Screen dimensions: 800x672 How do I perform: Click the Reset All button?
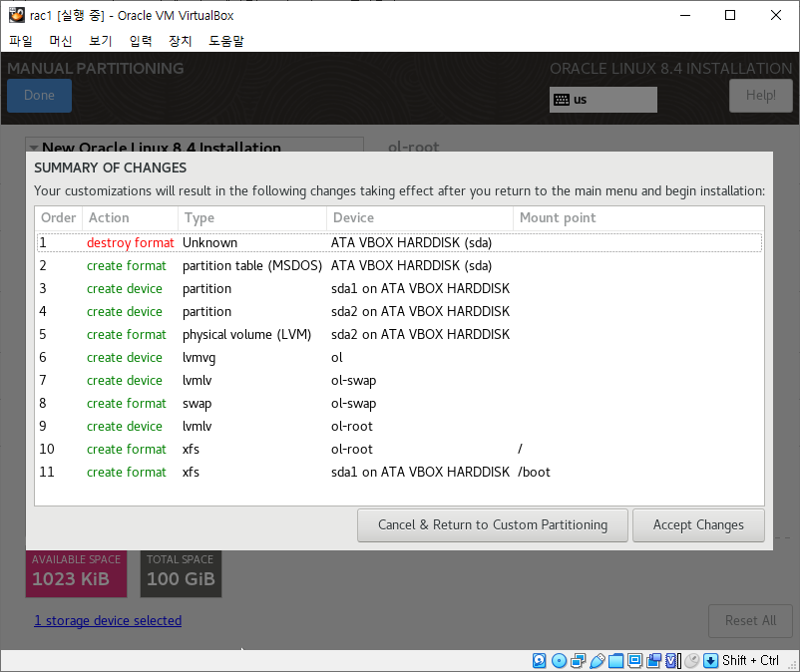pos(750,621)
